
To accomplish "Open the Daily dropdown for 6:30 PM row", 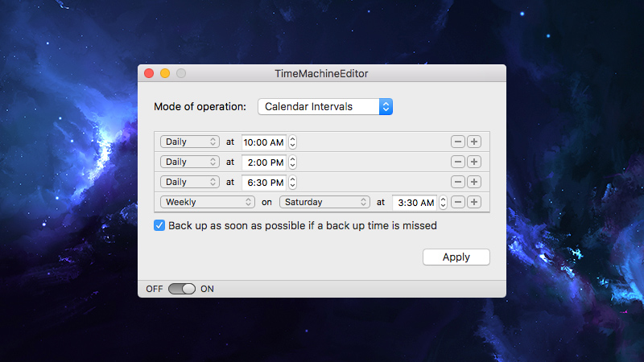I will [x=190, y=182].
